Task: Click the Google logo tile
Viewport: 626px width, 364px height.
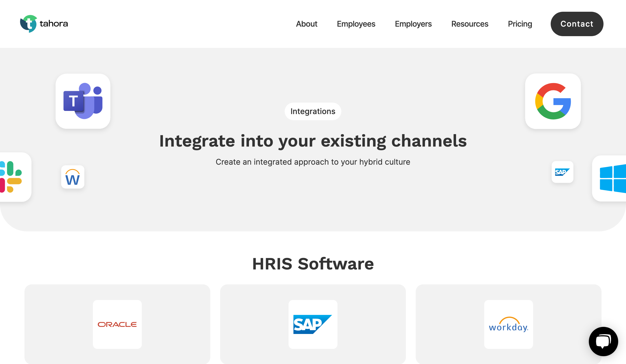Action: coord(553,101)
